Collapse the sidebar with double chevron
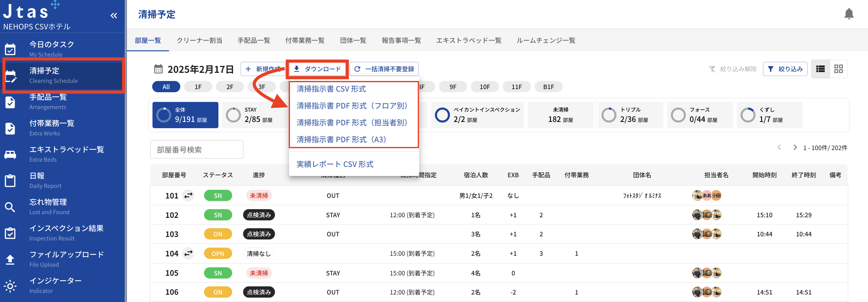868x302 pixels. click(x=113, y=16)
